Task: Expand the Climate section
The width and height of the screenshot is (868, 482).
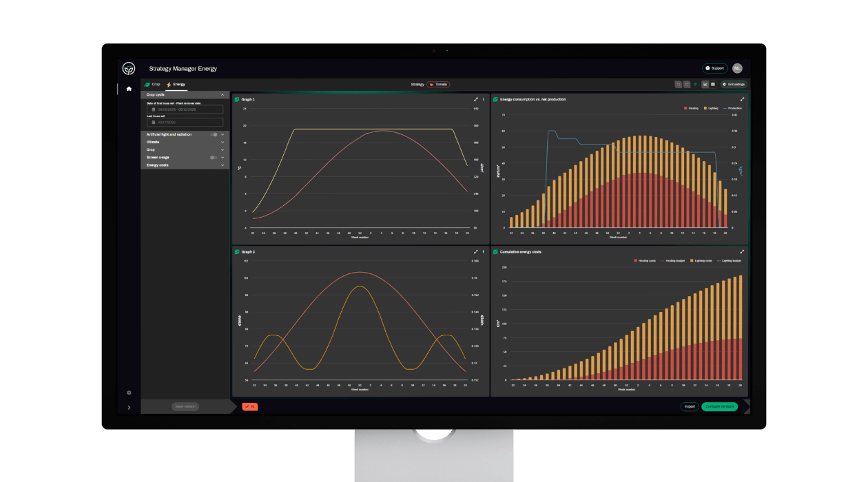Action: pyautogui.click(x=223, y=142)
